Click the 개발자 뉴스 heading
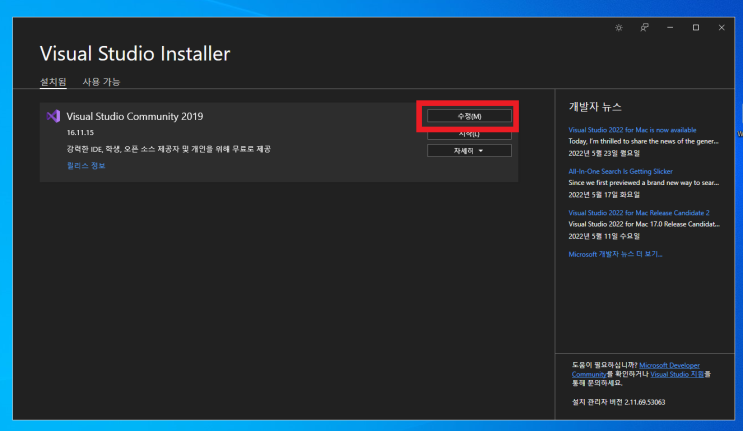The image size is (743, 431). point(595,107)
